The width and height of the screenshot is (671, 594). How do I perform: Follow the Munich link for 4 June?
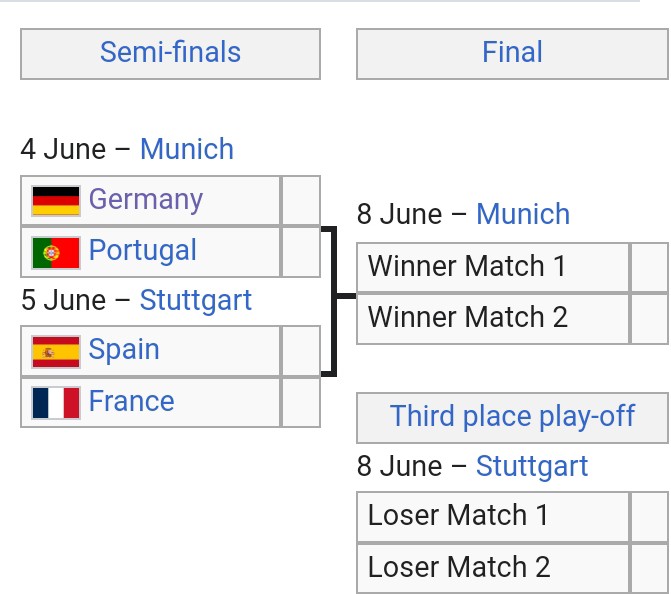pyautogui.click(x=187, y=149)
